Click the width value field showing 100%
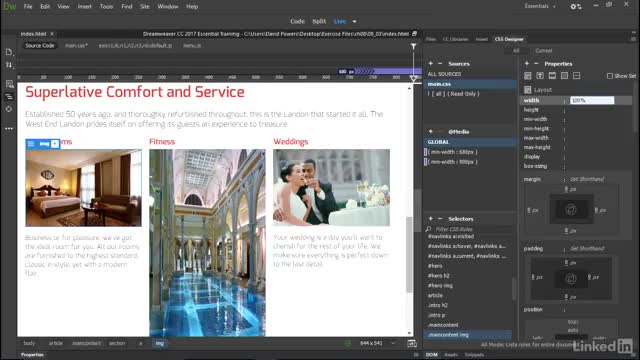 coord(592,100)
